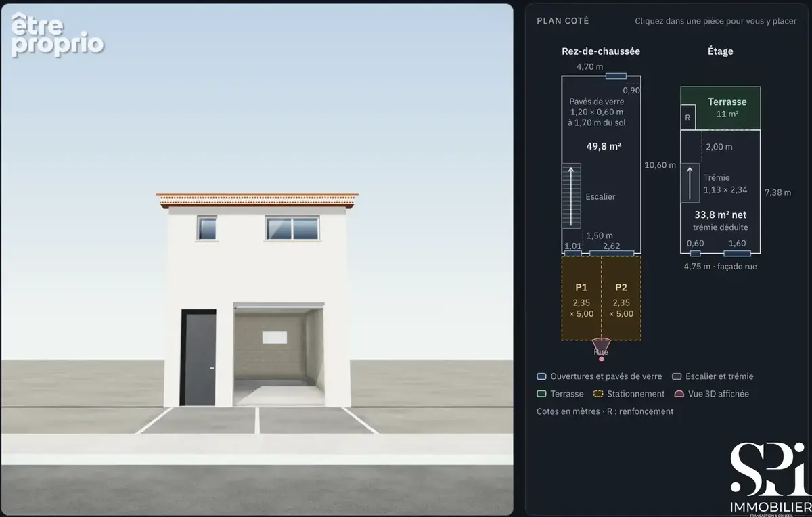Select parking space P1

click(x=581, y=298)
